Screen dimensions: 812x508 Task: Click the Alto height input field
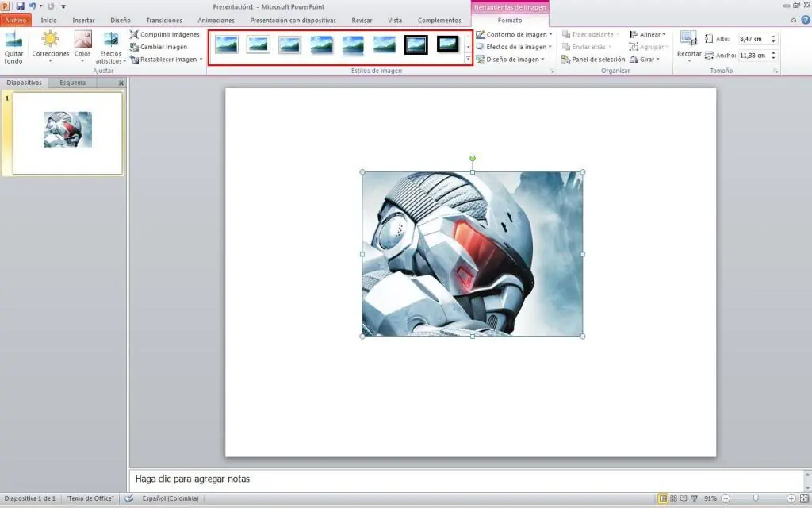pyautogui.click(x=753, y=39)
